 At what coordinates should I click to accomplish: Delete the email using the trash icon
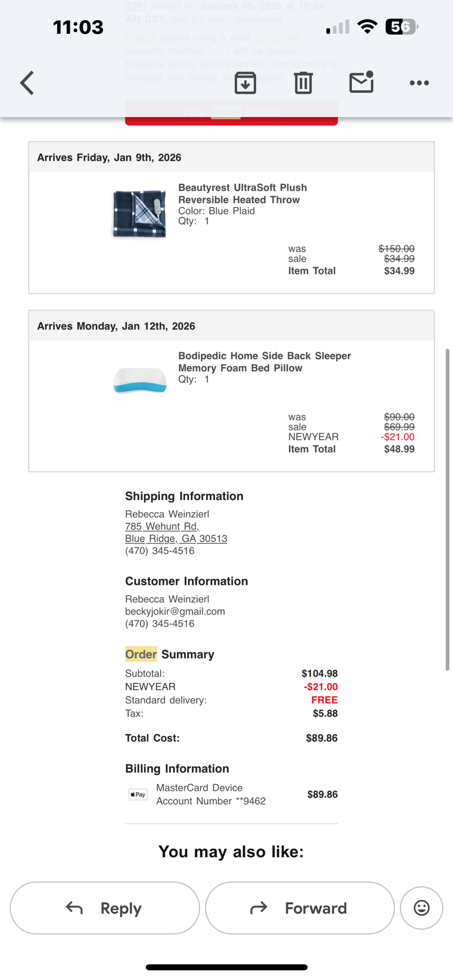[x=303, y=83]
